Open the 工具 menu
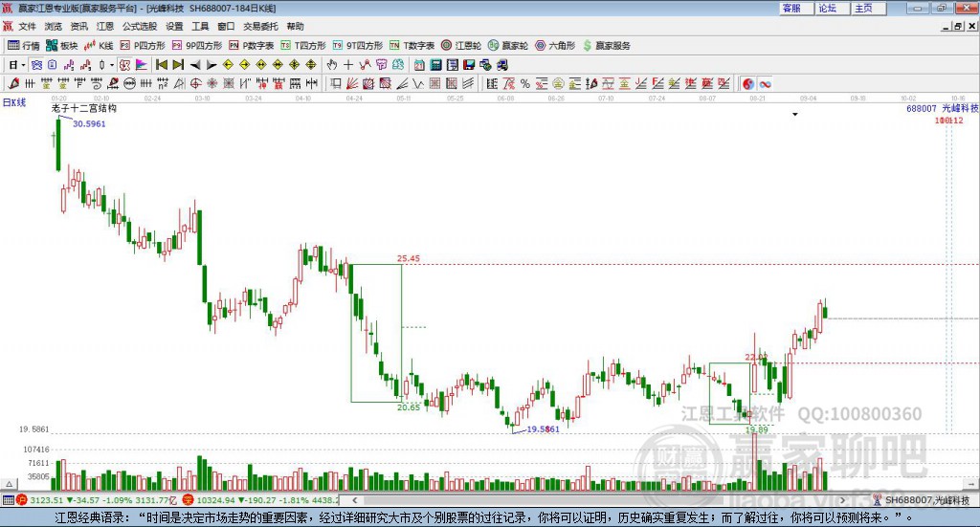This screenshot has height=527, width=980. pos(200,26)
